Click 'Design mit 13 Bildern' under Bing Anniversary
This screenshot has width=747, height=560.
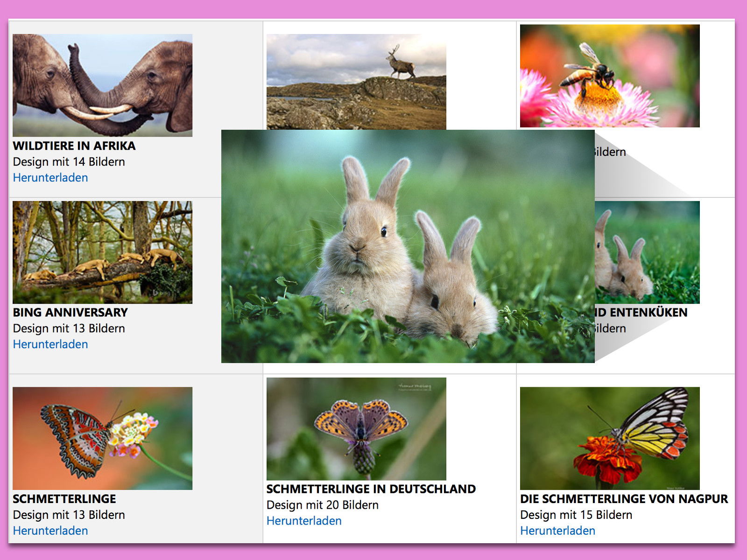(x=69, y=329)
